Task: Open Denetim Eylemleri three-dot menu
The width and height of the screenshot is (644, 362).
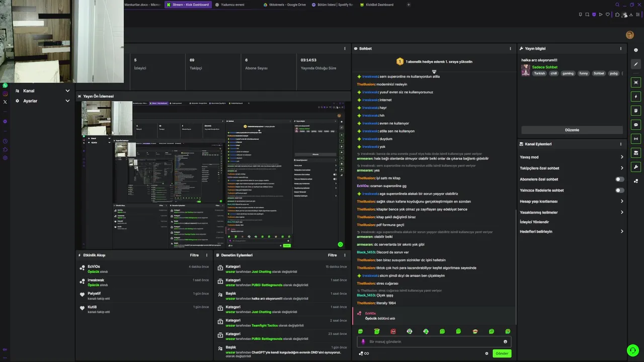Action: tap(345, 255)
